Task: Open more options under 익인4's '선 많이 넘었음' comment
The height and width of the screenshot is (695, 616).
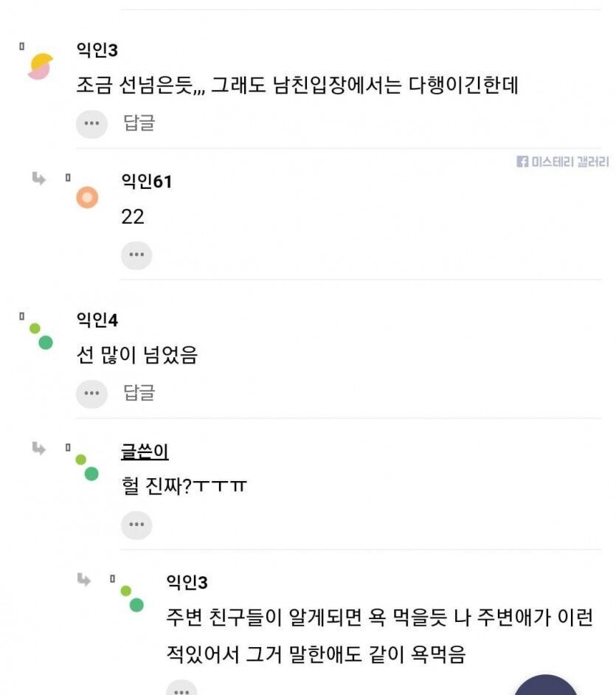Action: click(90, 394)
